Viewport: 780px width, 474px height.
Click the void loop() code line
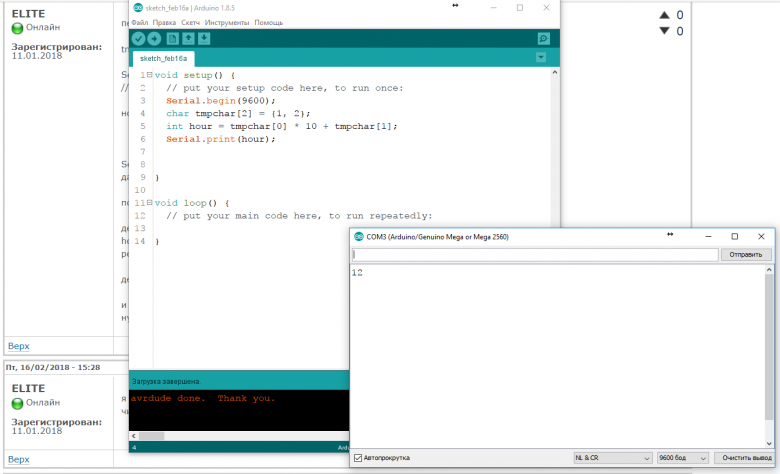click(x=192, y=203)
